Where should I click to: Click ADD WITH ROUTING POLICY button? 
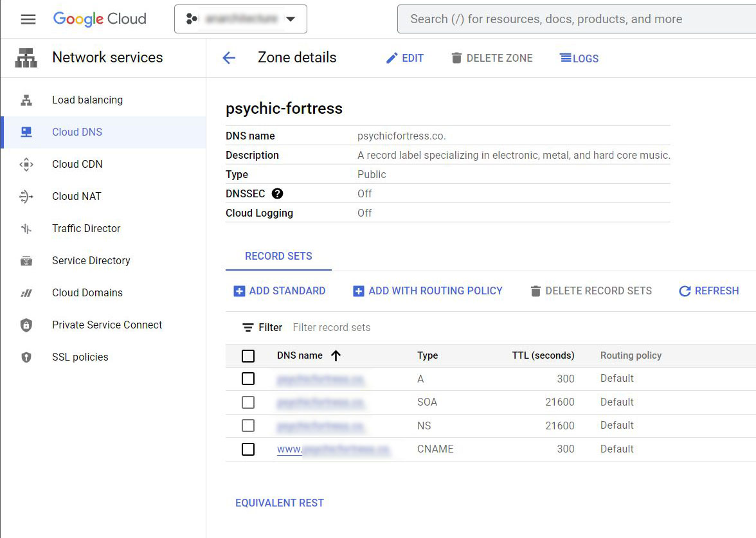pyautogui.click(x=428, y=291)
